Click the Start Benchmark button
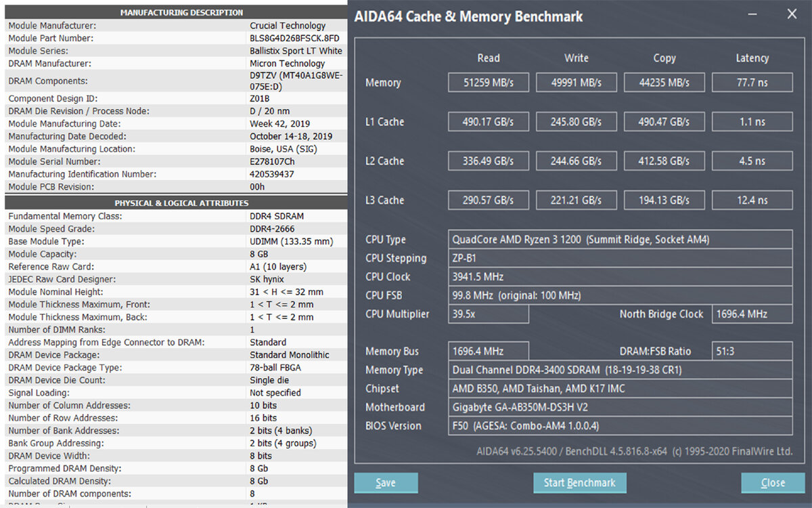The height and width of the screenshot is (508, 812). [580, 482]
